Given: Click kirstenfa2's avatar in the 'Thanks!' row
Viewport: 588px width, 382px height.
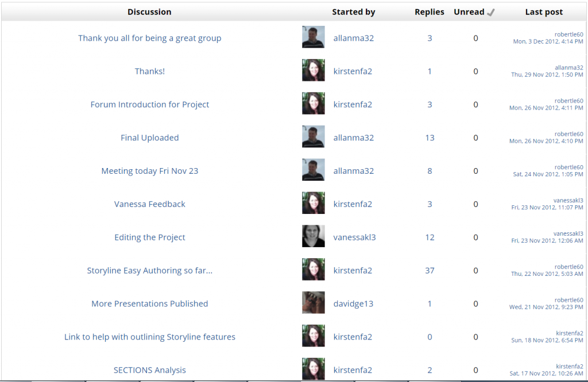Looking at the screenshot, I should pyautogui.click(x=314, y=71).
